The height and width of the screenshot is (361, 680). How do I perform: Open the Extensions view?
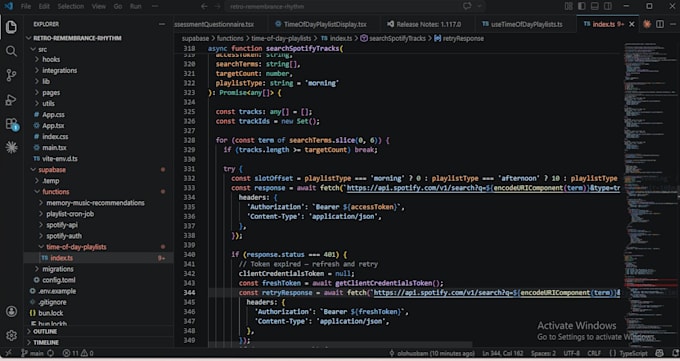[x=12, y=124]
